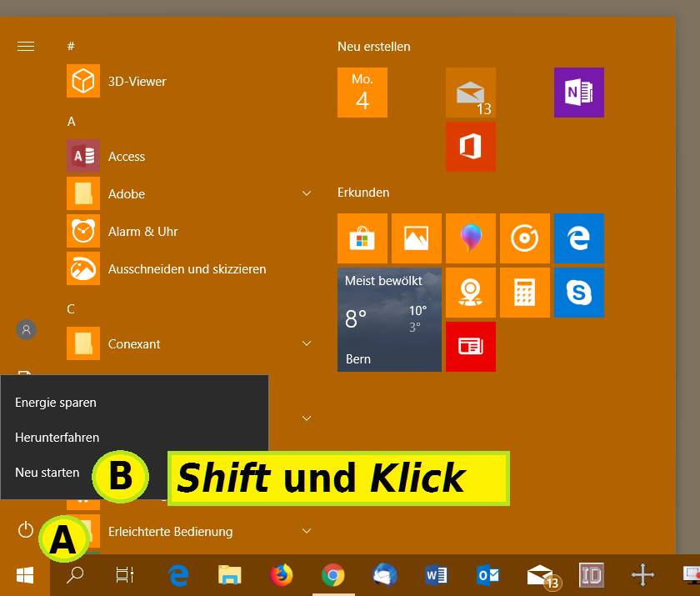
Task: Choose Energie sparen in the power menu
Action: tap(56, 402)
